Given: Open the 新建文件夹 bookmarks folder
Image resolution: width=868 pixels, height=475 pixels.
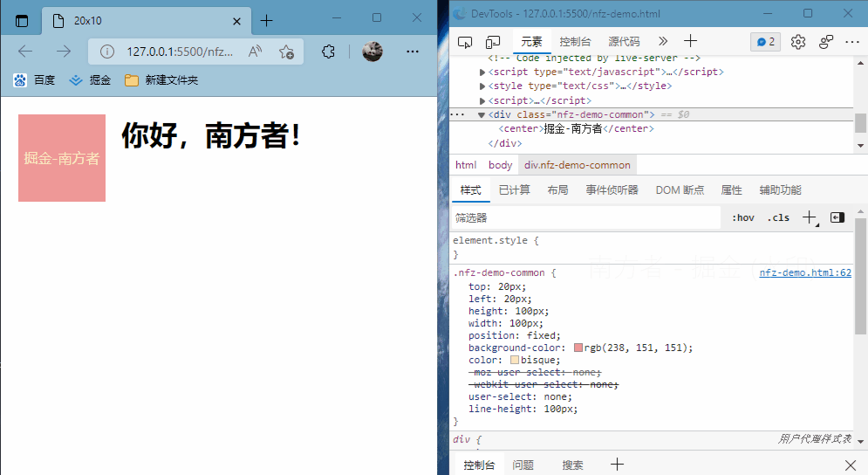Looking at the screenshot, I should [161, 80].
